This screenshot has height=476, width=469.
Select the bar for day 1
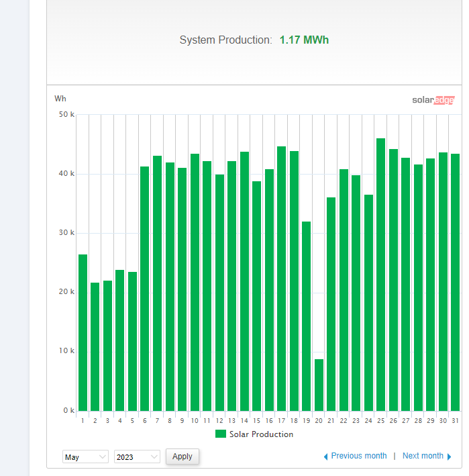83,333
